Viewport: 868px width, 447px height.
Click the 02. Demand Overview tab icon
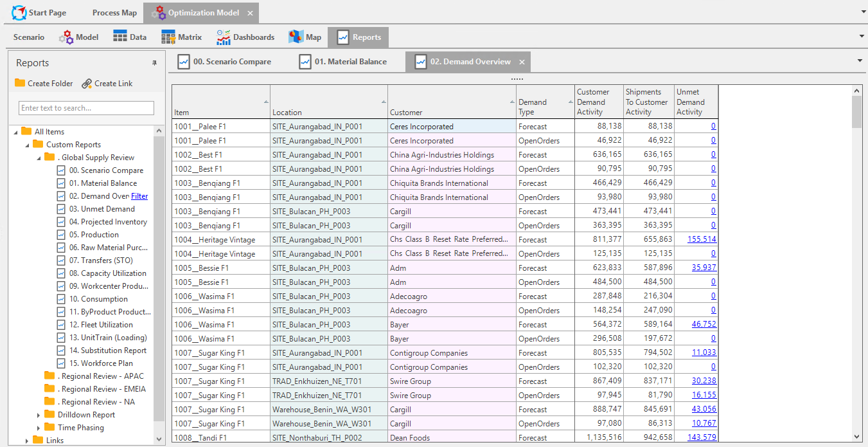421,62
